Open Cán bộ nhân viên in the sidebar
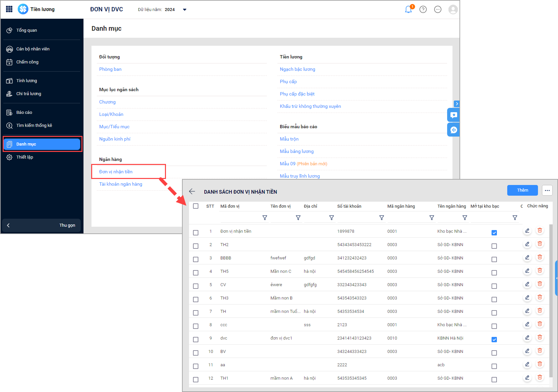The width and height of the screenshot is (558, 392). click(41, 49)
